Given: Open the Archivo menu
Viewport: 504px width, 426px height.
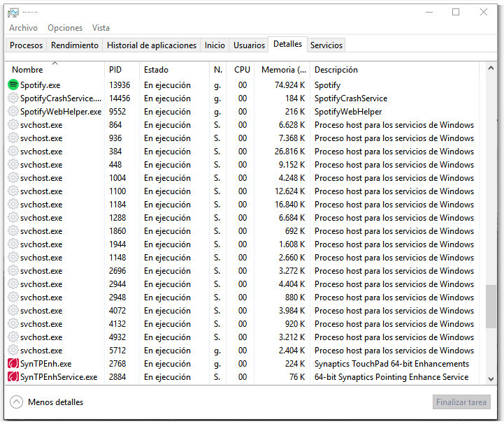Looking at the screenshot, I should coord(23,28).
